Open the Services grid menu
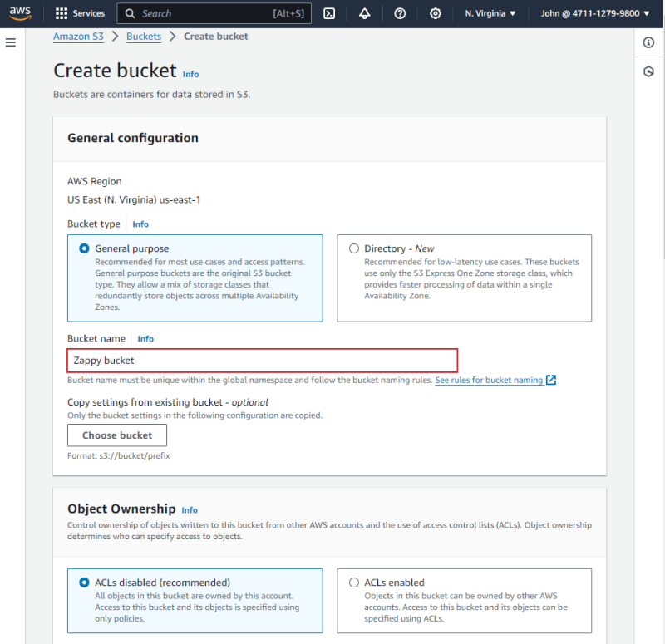Screen dimensions: 665x644 click(x=62, y=13)
